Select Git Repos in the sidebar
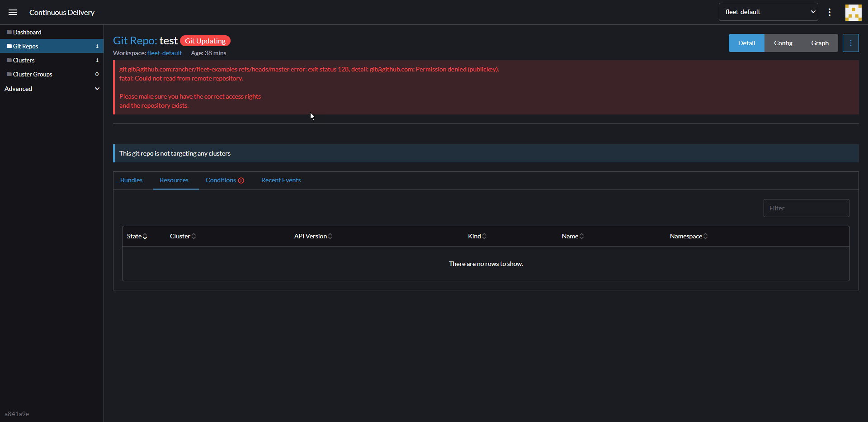Image resolution: width=868 pixels, height=422 pixels. 26,46
